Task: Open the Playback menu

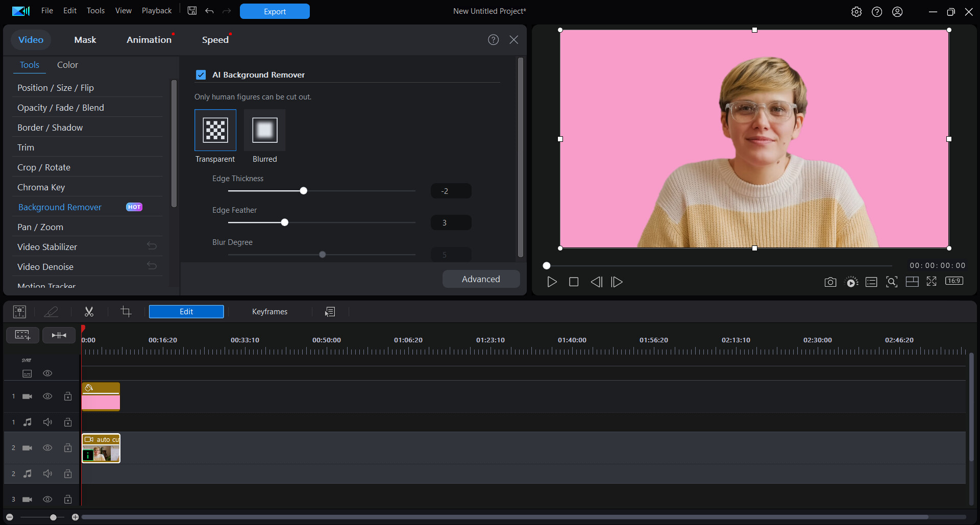Action: click(x=156, y=10)
